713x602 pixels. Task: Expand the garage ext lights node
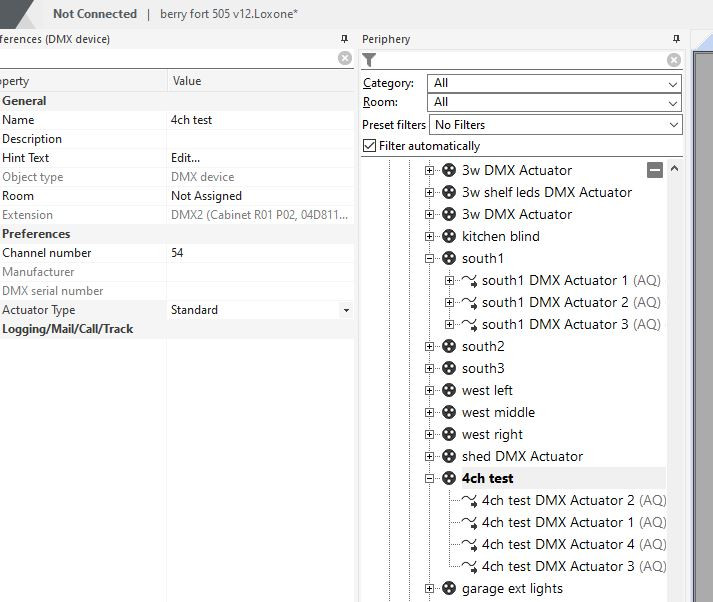point(430,588)
